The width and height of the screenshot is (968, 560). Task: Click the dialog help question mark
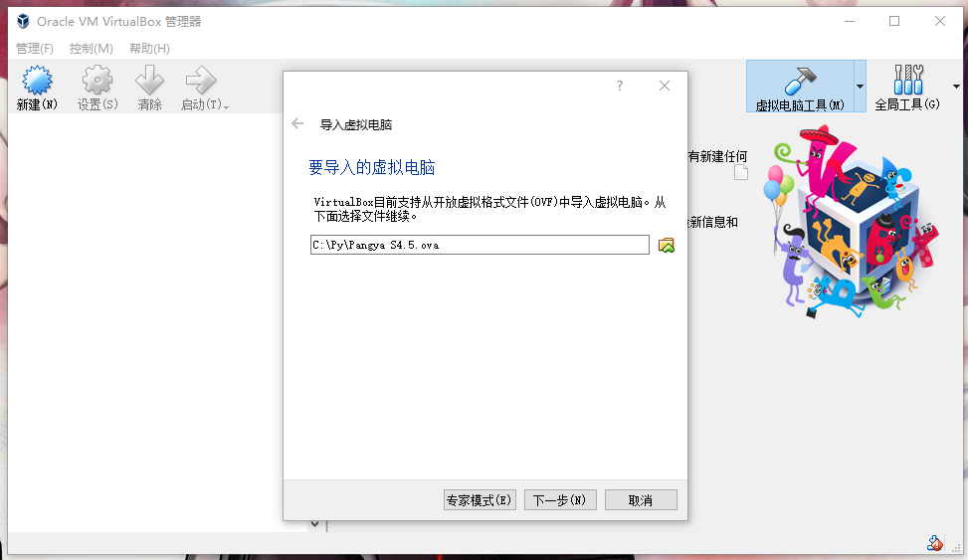[x=619, y=86]
